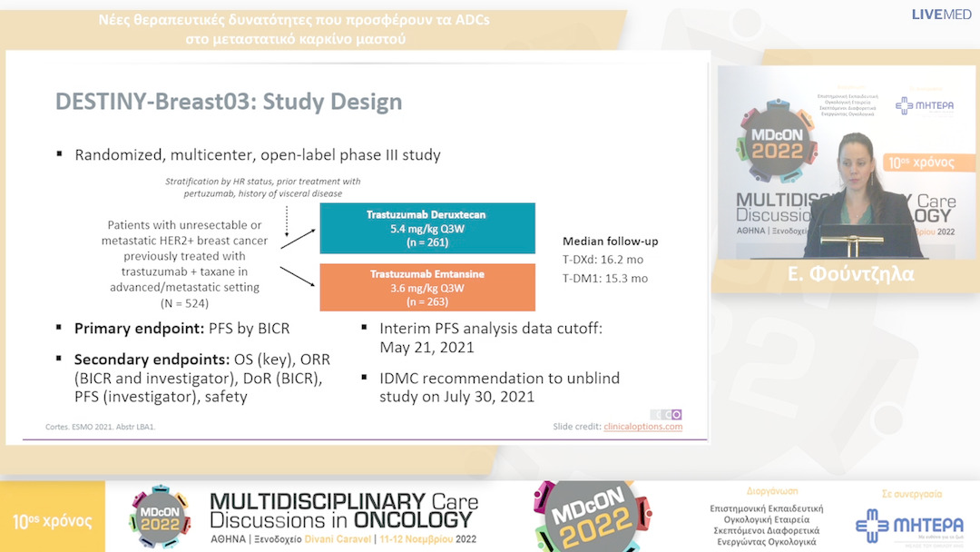Click the CCO logo on the slide
This screenshot has width=980, height=552.
(667, 414)
